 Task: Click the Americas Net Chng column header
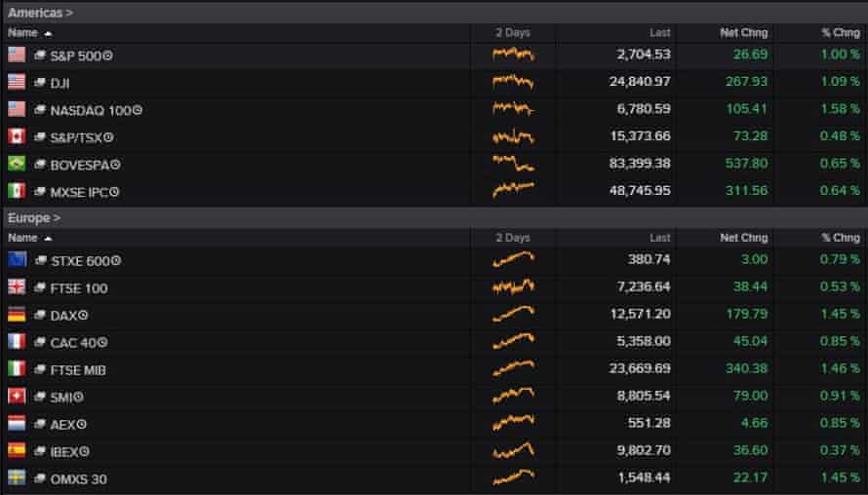tap(743, 33)
